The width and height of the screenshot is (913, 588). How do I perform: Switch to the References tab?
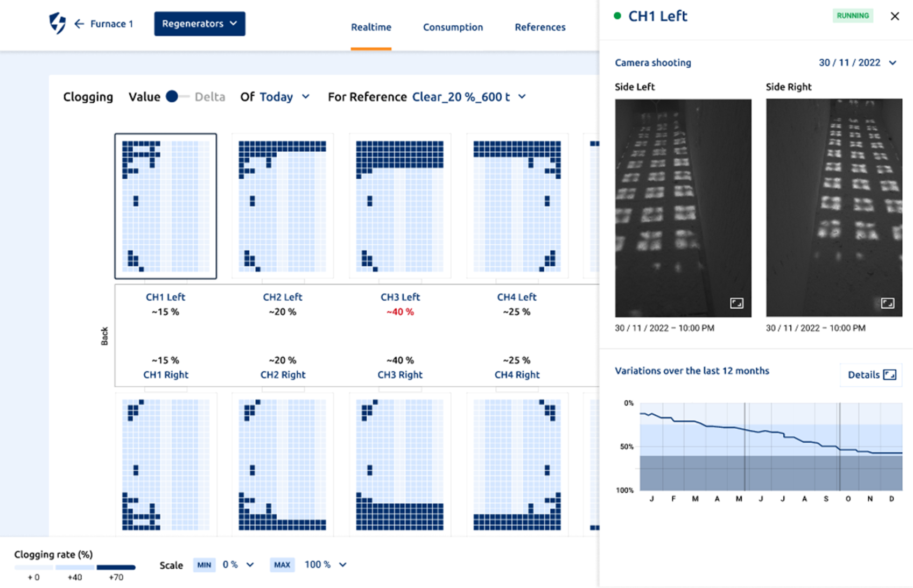tap(540, 27)
